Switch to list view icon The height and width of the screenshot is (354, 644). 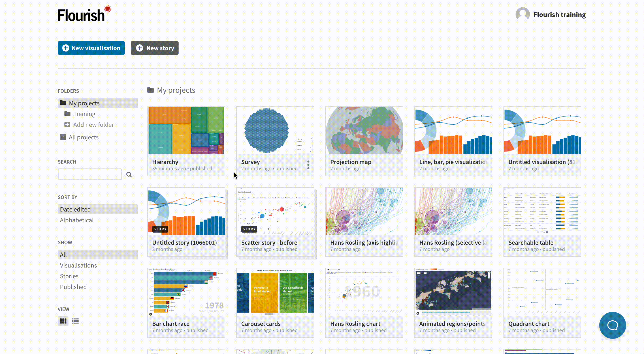point(75,321)
